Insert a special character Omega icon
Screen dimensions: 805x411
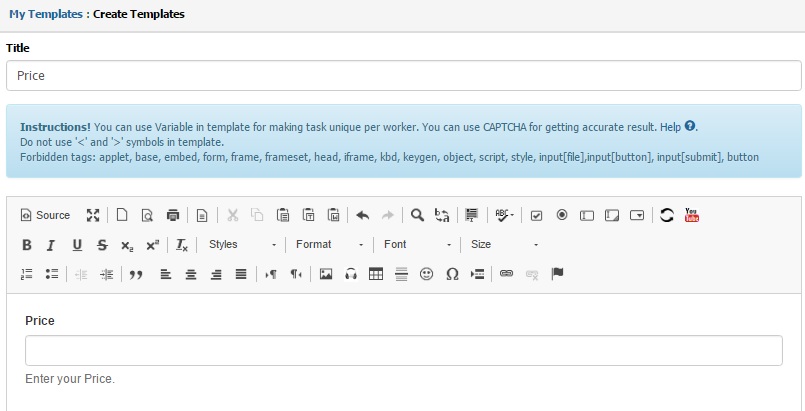(452, 275)
